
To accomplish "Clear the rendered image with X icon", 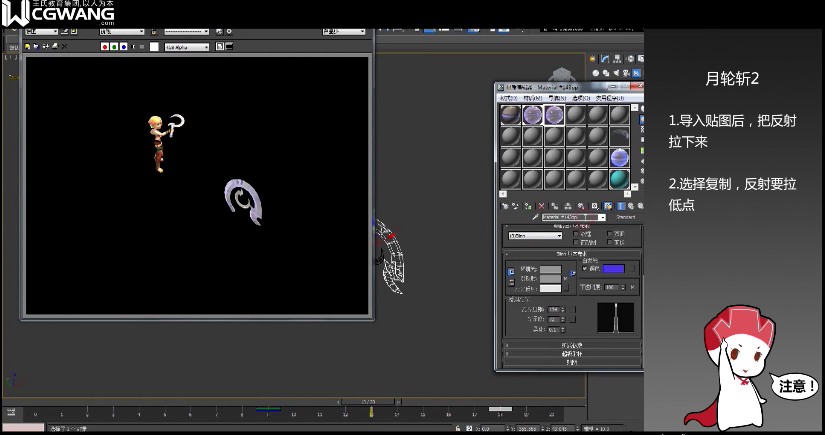I will (x=64, y=46).
